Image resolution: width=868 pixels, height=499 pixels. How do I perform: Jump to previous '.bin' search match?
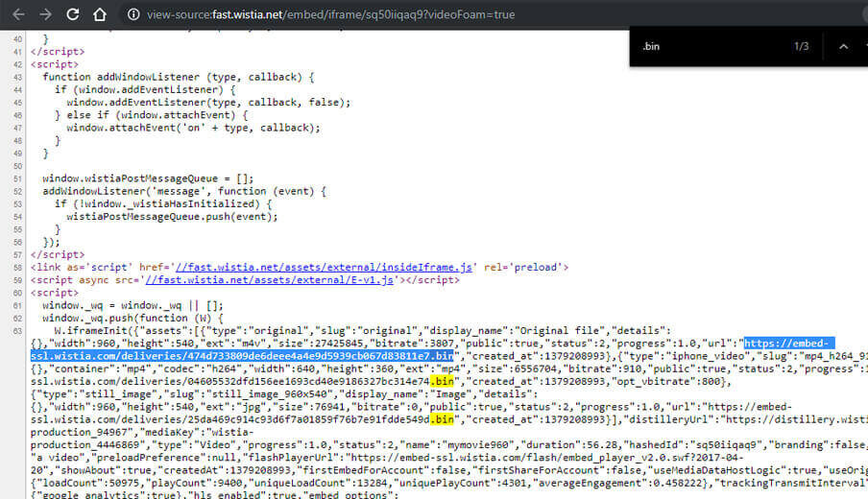coord(843,46)
